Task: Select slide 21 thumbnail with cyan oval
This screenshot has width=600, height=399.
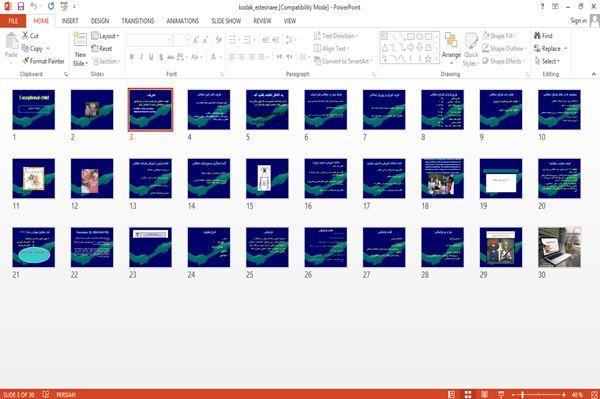Action: click(34, 247)
